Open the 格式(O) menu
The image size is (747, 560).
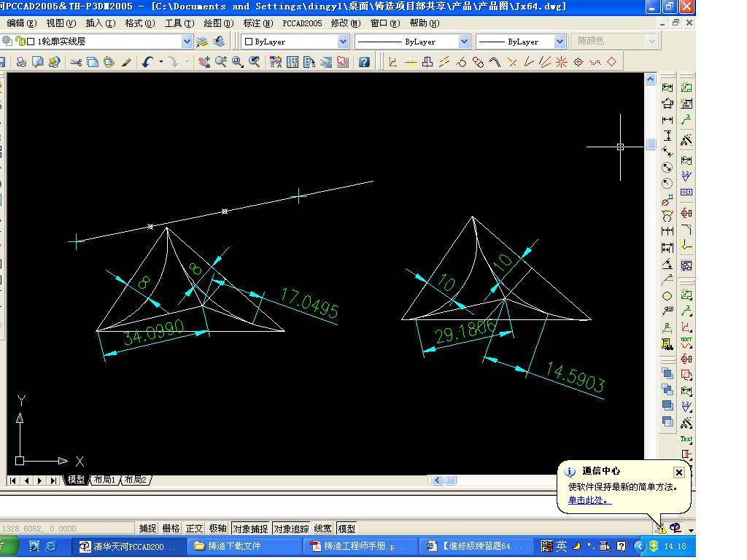(x=139, y=23)
